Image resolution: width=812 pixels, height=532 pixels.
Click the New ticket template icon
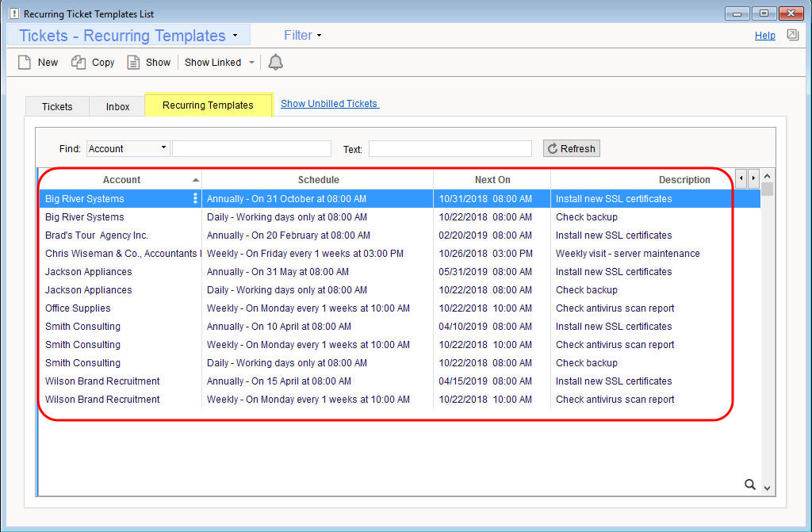tap(25, 63)
